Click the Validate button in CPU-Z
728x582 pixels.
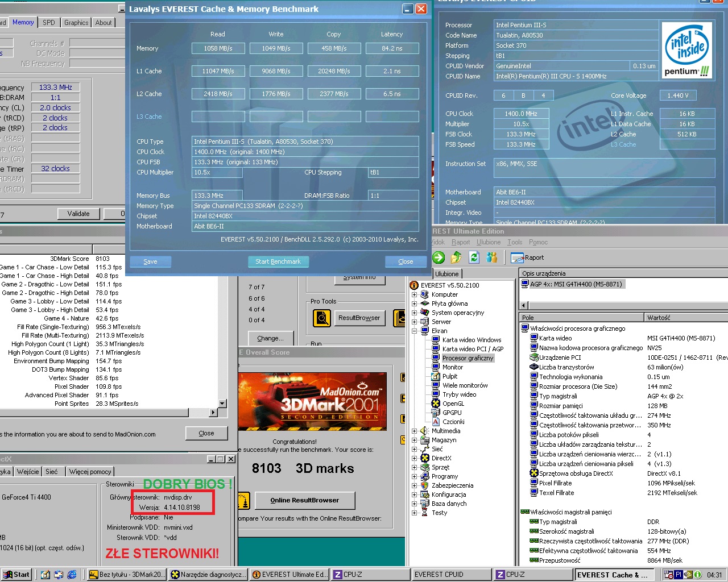tap(78, 214)
